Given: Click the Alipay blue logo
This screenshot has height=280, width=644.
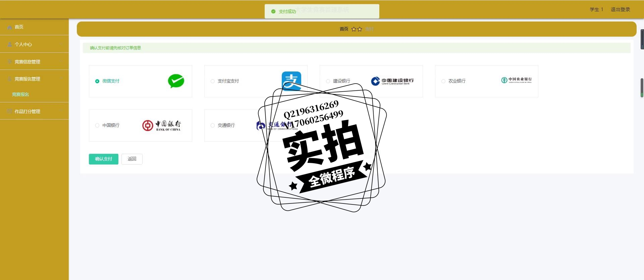Looking at the screenshot, I should (291, 81).
